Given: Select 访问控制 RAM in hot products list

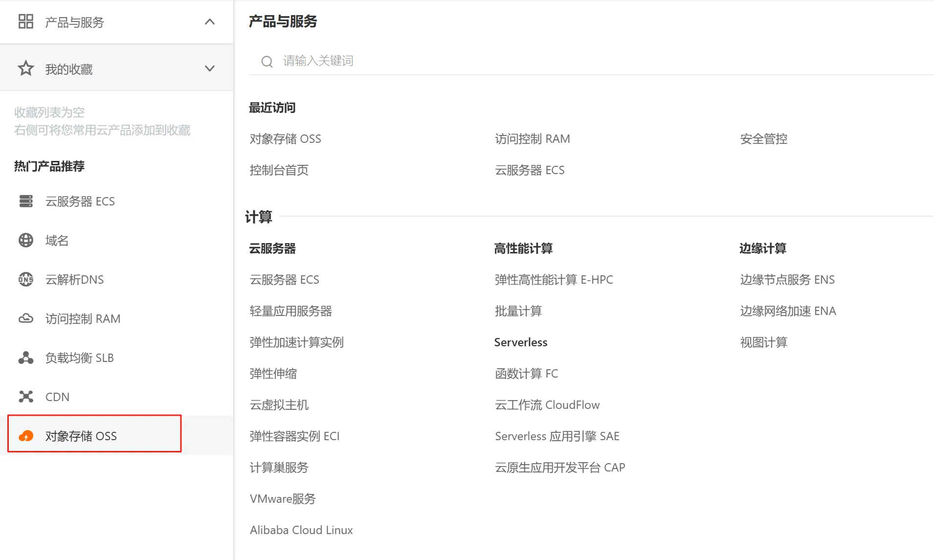Looking at the screenshot, I should click(83, 319).
